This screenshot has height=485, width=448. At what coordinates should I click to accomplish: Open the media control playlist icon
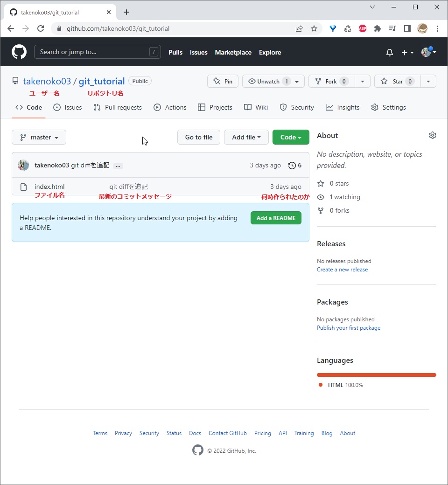(x=392, y=28)
